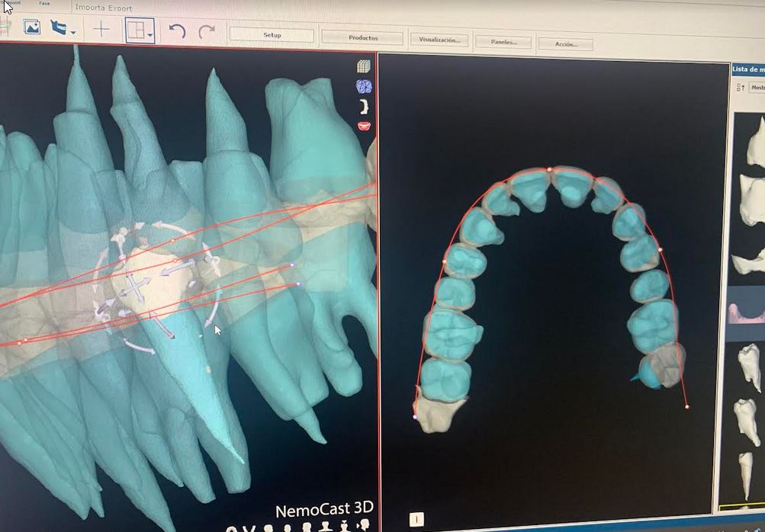Select the crosshair plus tool

point(101,30)
